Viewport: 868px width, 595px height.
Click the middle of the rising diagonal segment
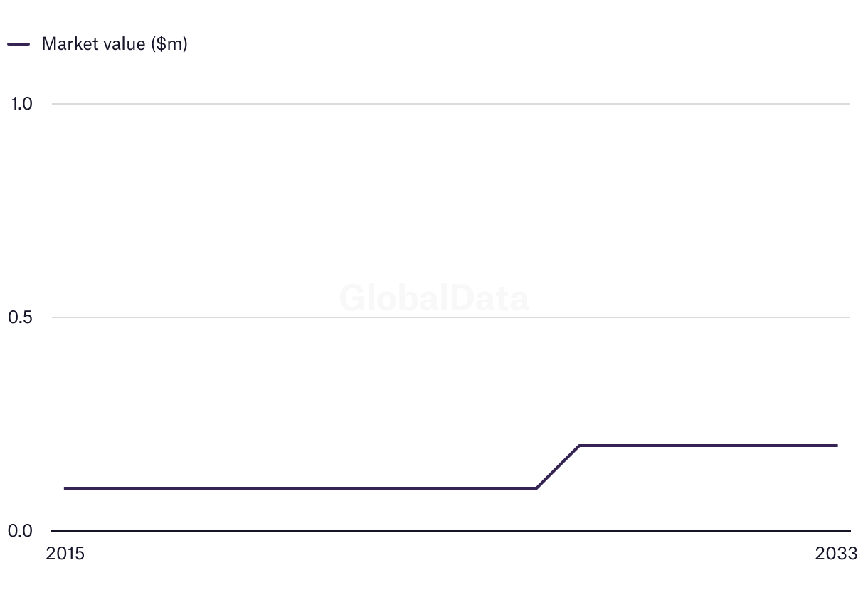tap(558, 467)
